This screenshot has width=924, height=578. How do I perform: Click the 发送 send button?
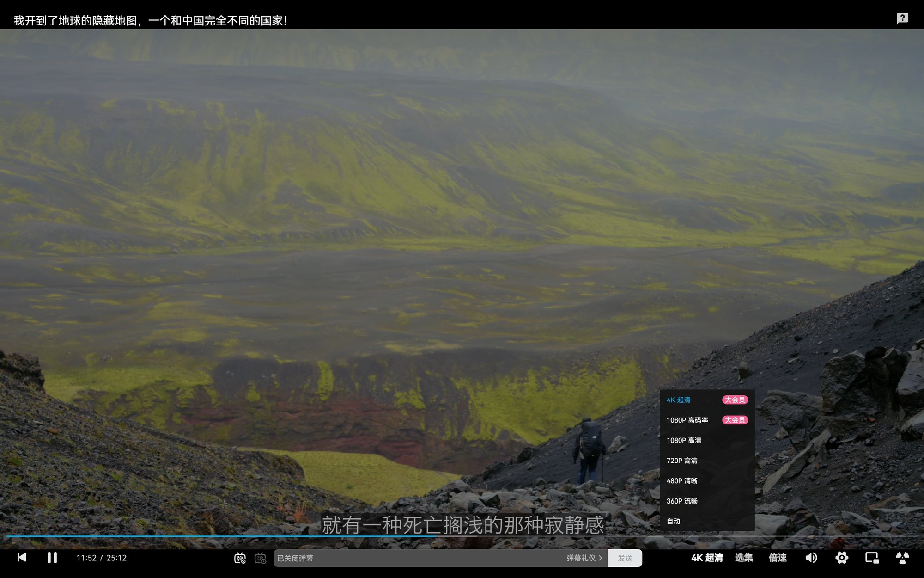click(x=625, y=558)
